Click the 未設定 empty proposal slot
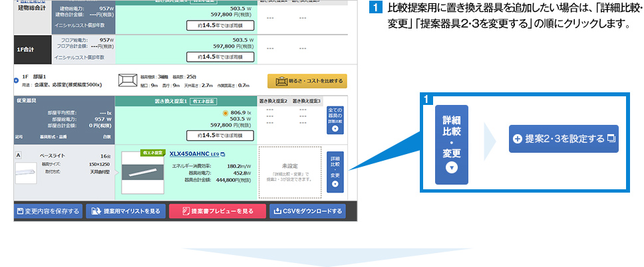Viewport: 644px width, 267px height. (x=288, y=172)
